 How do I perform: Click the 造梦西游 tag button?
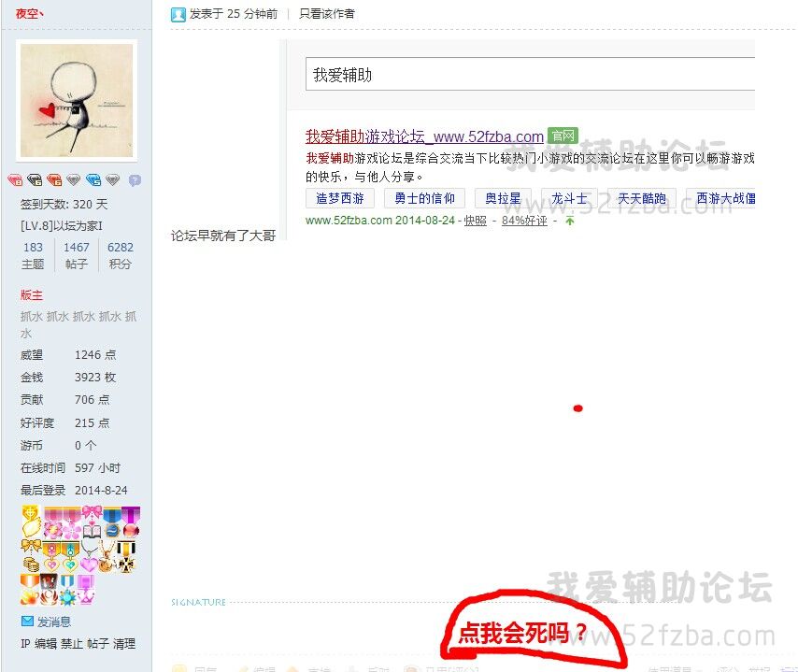pos(340,198)
